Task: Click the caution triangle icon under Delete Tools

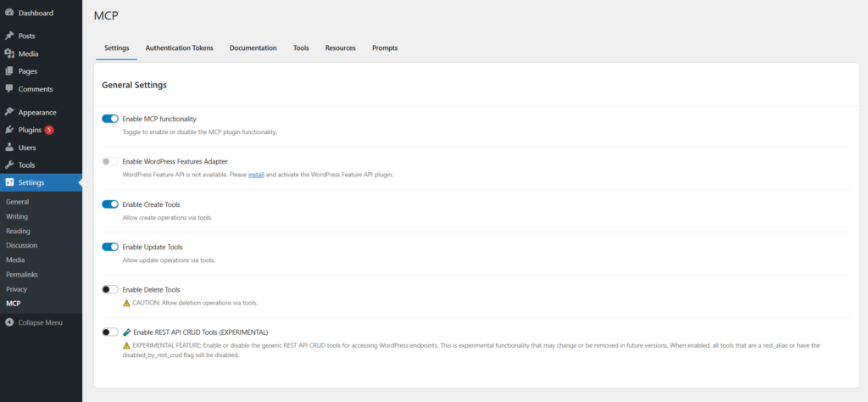Action: click(127, 303)
